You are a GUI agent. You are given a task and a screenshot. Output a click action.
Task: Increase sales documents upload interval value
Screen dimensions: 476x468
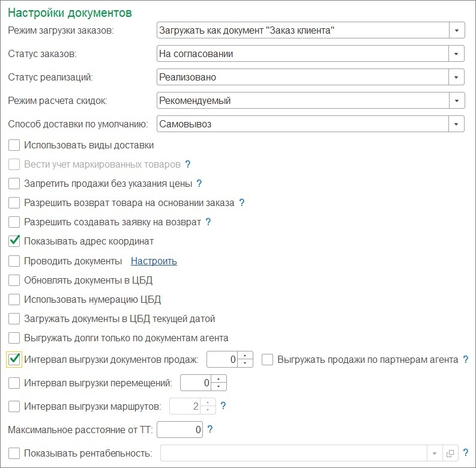(x=246, y=356)
